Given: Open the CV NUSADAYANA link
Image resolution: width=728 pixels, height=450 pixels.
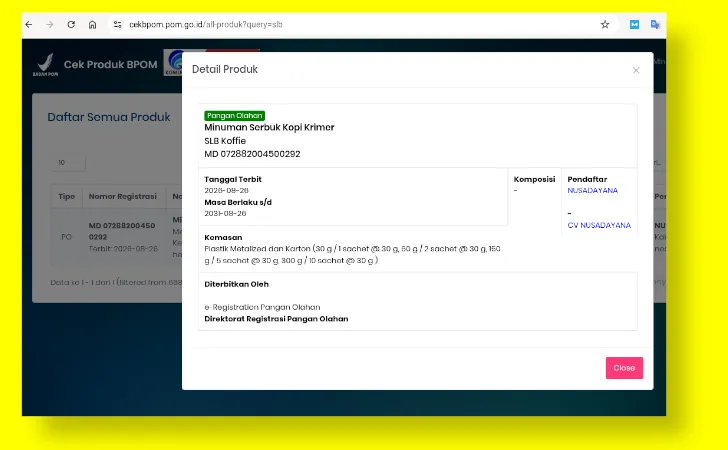Looking at the screenshot, I should coord(599,225).
